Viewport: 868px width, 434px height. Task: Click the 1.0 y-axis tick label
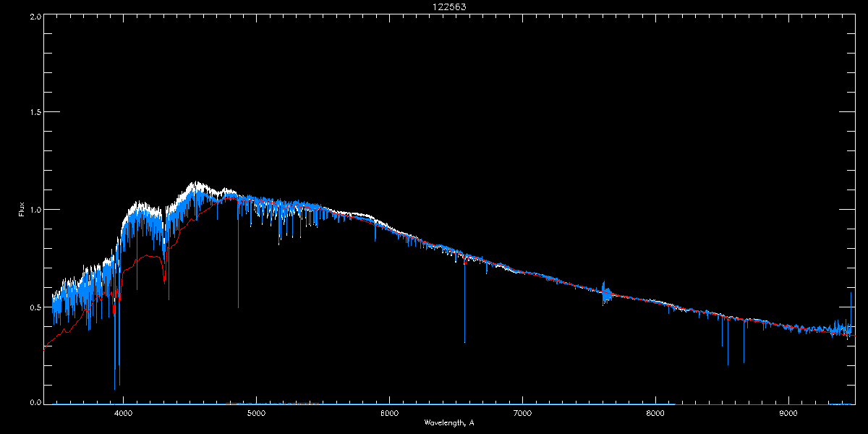(x=34, y=210)
